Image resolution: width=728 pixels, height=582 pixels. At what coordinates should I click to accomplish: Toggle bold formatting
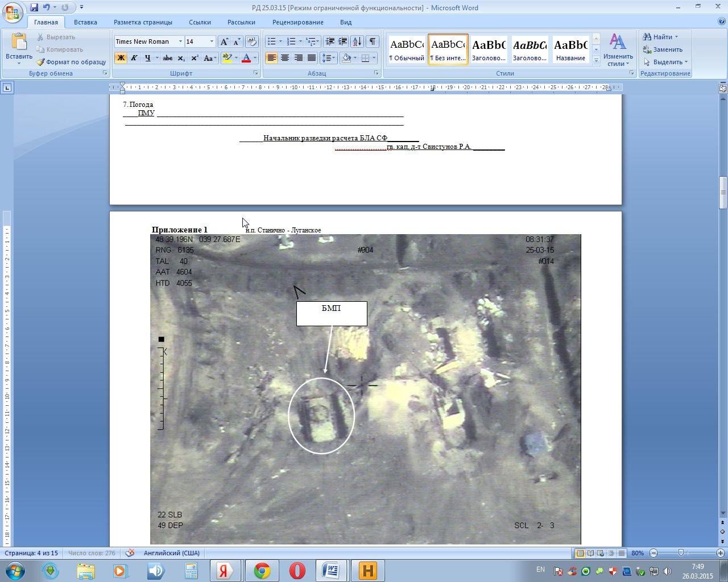click(x=121, y=58)
